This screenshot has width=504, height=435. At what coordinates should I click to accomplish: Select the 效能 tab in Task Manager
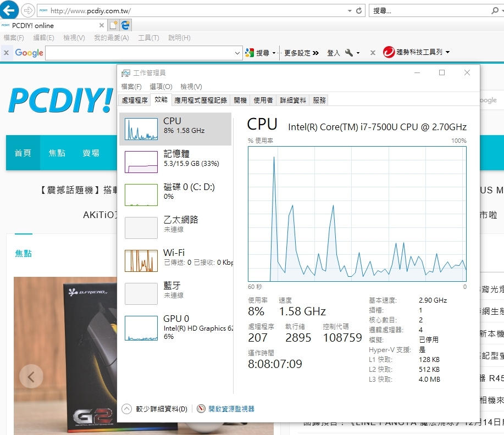[160, 99]
